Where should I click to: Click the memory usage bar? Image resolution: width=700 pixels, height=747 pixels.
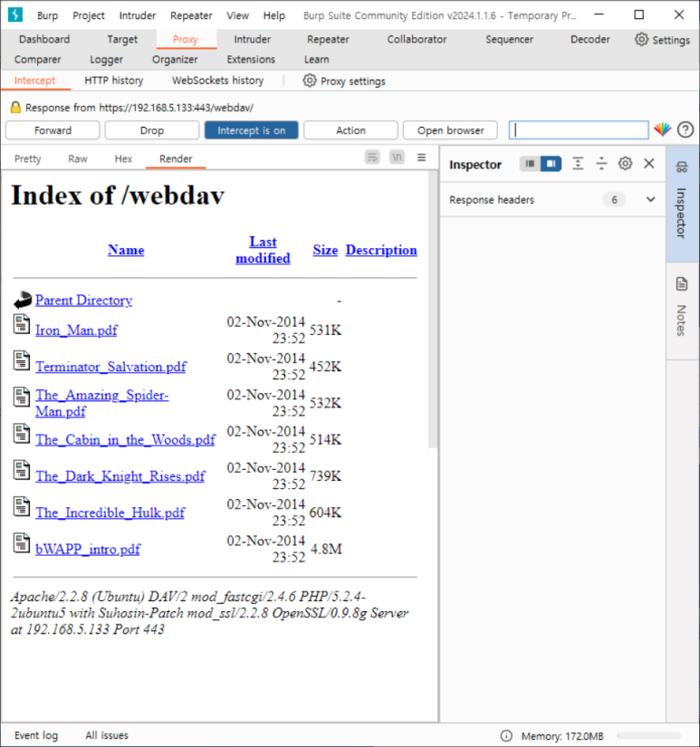click(x=648, y=735)
